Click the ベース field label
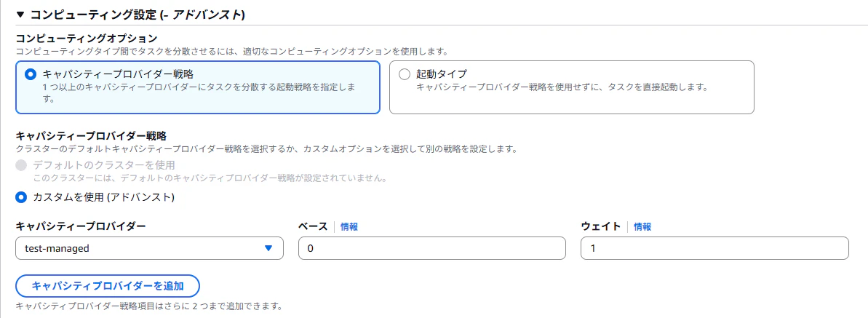This screenshot has height=318, width=868. [x=314, y=226]
